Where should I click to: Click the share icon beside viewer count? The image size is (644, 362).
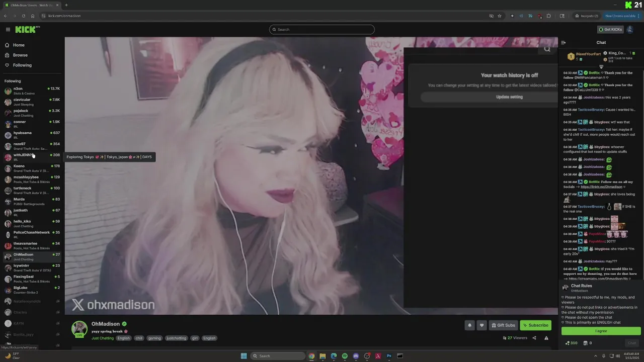(x=534, y=338)
